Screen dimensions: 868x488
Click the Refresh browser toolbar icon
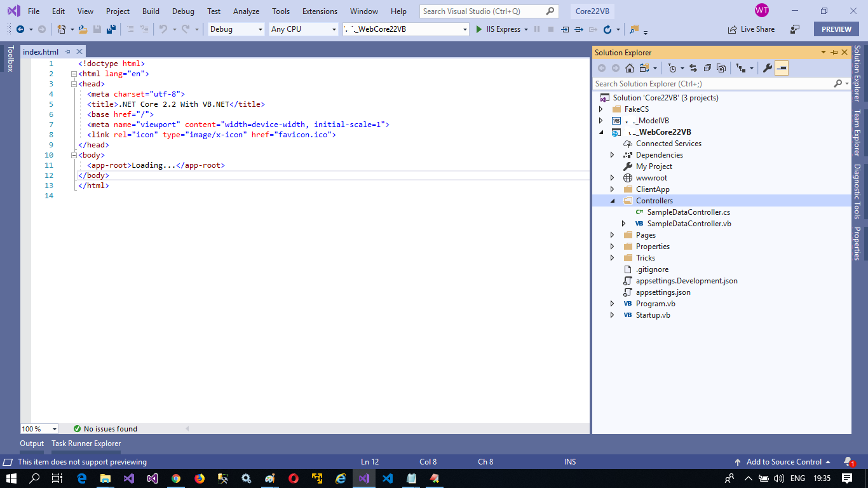point(607,29)
